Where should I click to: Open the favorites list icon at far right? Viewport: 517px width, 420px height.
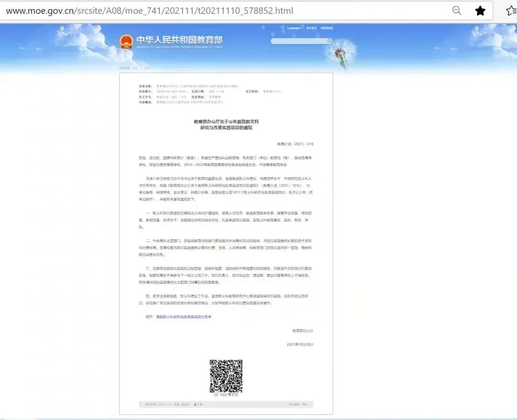tap(511, 11)
